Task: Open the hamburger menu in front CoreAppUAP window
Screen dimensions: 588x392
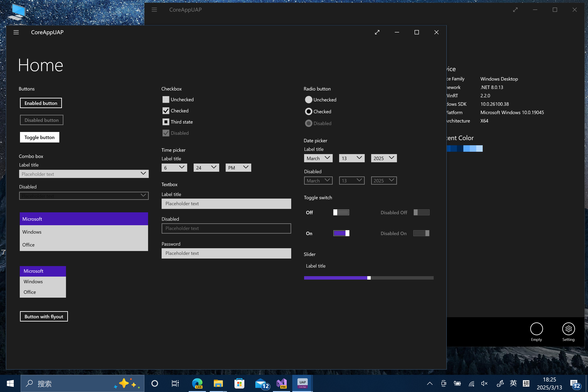Action: [x=16, y=32]
